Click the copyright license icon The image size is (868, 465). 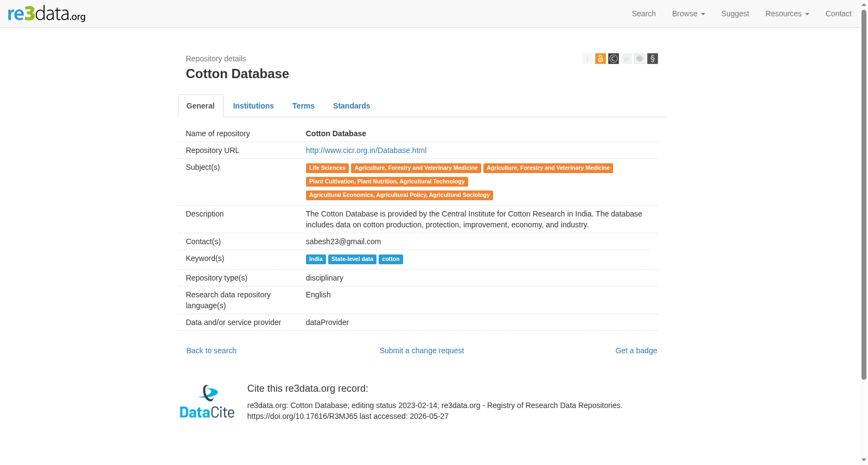click(613, 59)
